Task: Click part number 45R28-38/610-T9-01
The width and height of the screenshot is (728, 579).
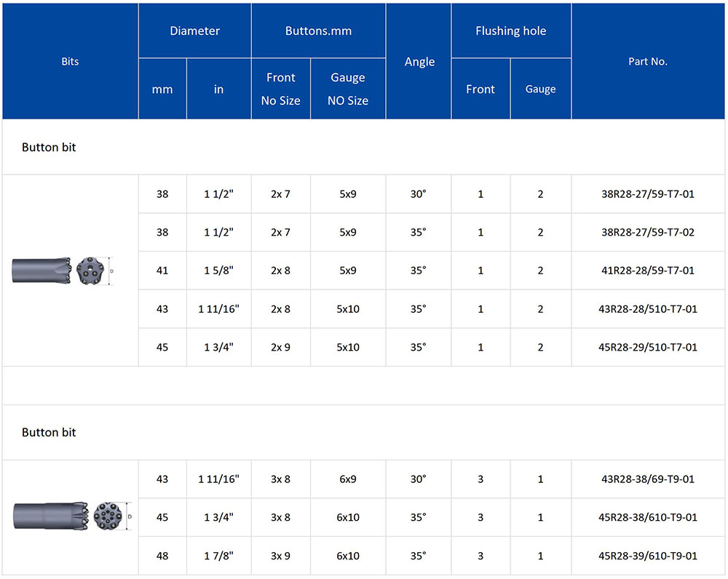Action: 647,517
